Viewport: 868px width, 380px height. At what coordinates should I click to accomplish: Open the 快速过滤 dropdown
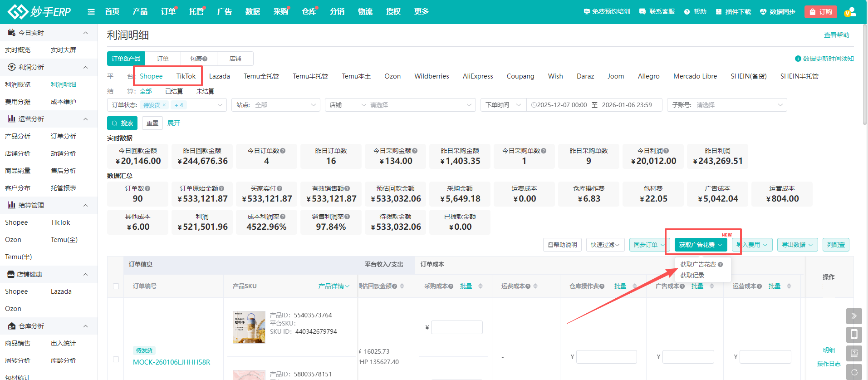(605, 245)
